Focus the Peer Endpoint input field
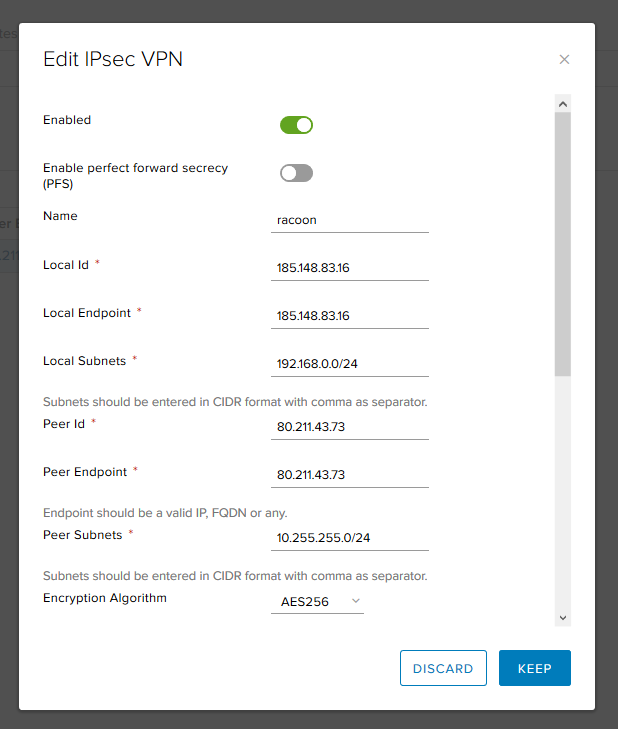Viewport: 618px width, 729px height. pos(350,475)
